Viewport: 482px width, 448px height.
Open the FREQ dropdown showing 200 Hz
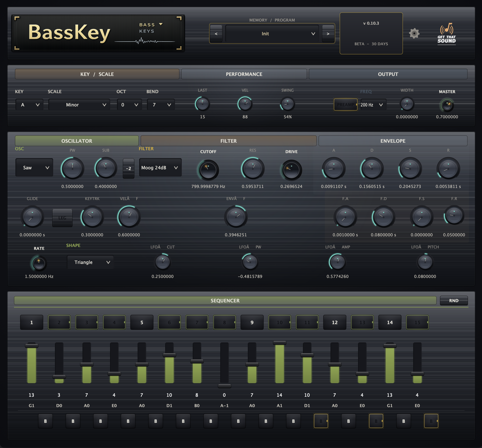click(x=373, y=105)
